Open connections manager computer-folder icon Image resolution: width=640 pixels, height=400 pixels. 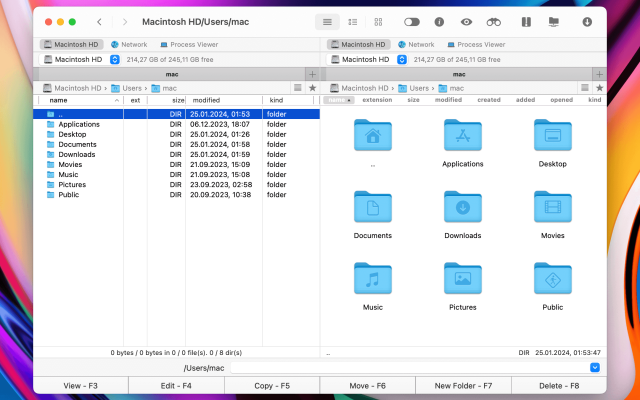coord(554,21)
